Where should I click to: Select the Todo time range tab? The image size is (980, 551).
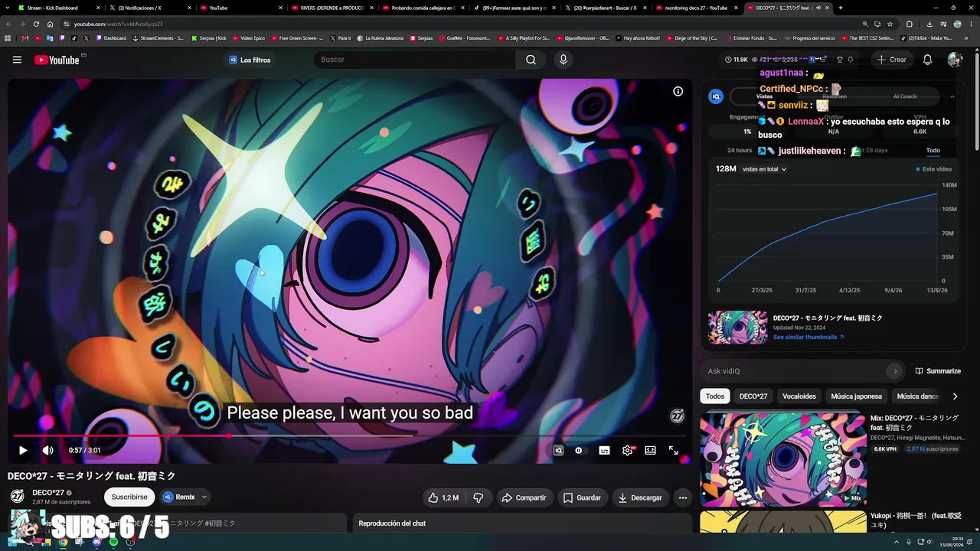tap(933, 151)
